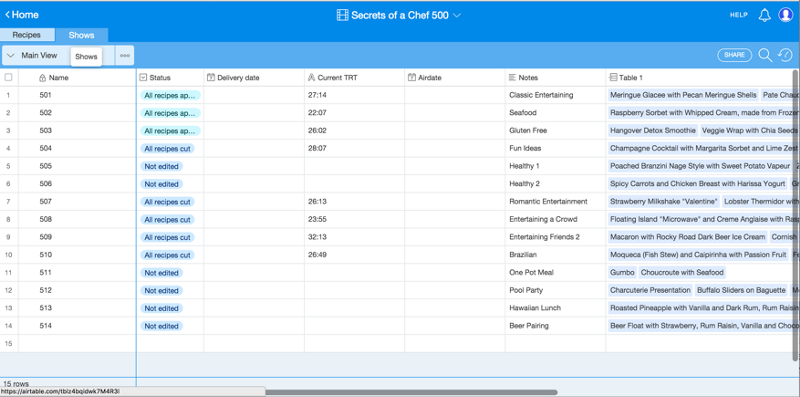Click the horizontal scrollbar at the bottom

[411, 392]
